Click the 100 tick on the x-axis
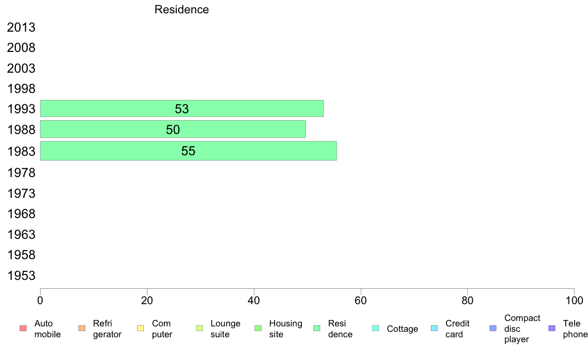This screenshot has width=588, height=364. coord(574,300)
